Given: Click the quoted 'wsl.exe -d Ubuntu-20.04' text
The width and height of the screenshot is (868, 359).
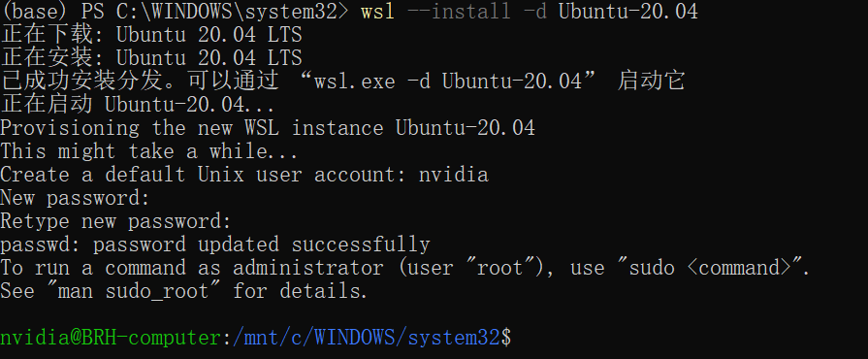Looking at the screenshot, I should [x=448, y=82].
